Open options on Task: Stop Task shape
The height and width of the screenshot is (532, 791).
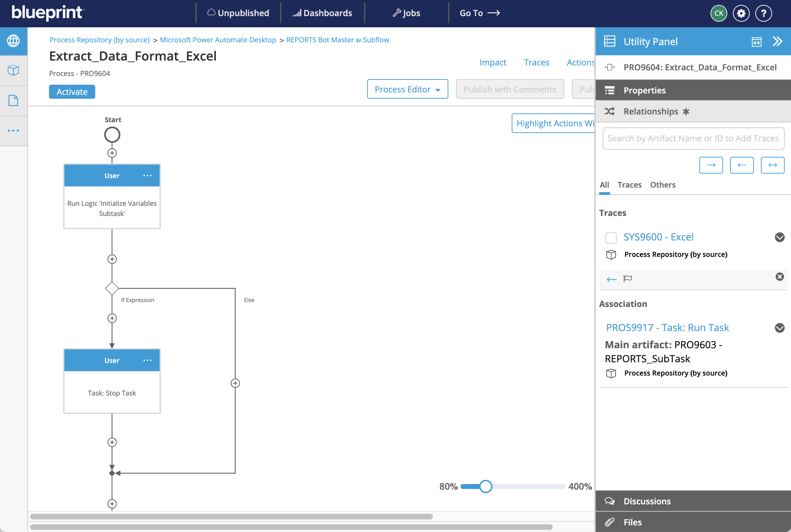147,360
